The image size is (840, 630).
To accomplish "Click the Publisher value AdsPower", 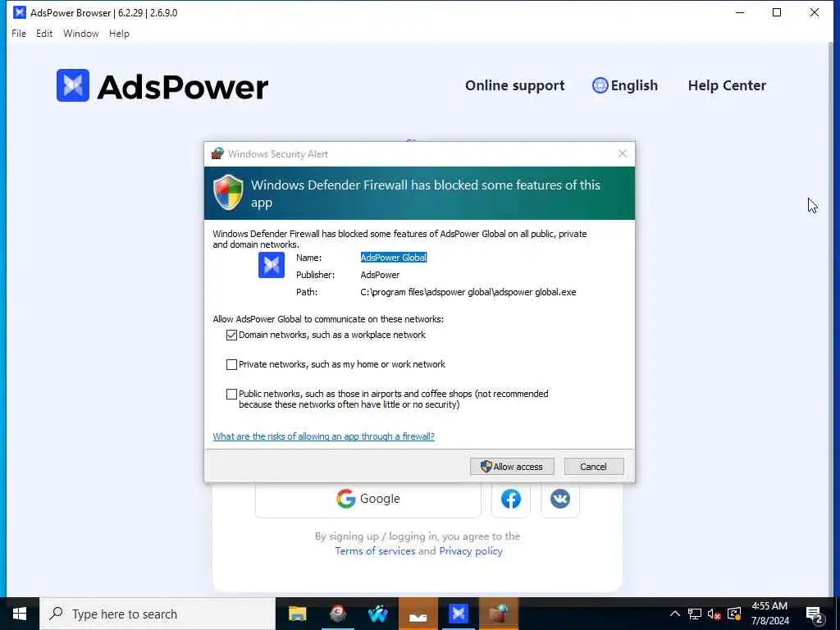I will click(380, 275).
